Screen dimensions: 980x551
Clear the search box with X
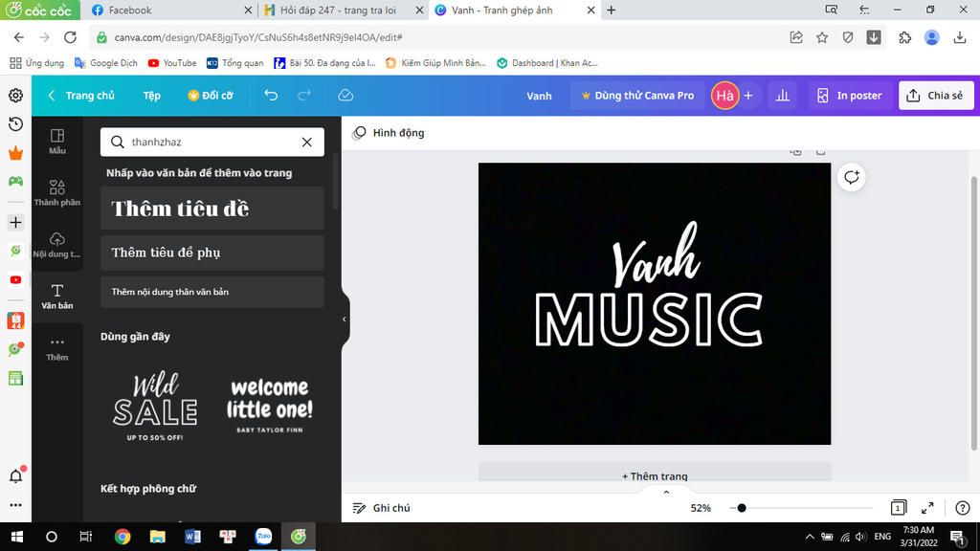click(x=307, y=143)
